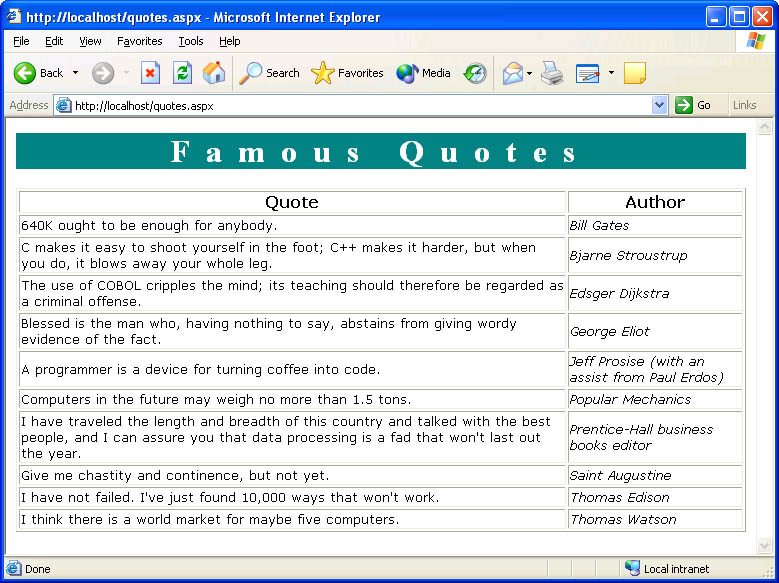This screenshot has width=779, height=583.
Task: Open the Help menu
Action: pyautogui.click(x=230, y=41)
